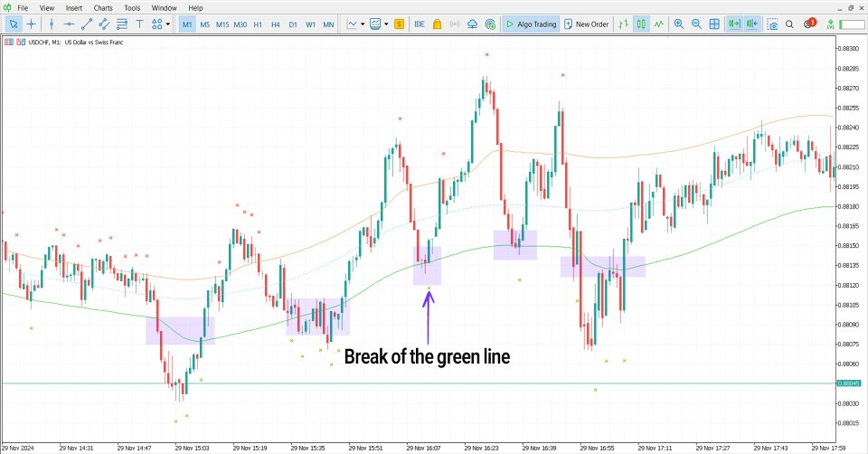Switch to the M15 timeframe
Screen dimensions: 868x454
[222, 24]
